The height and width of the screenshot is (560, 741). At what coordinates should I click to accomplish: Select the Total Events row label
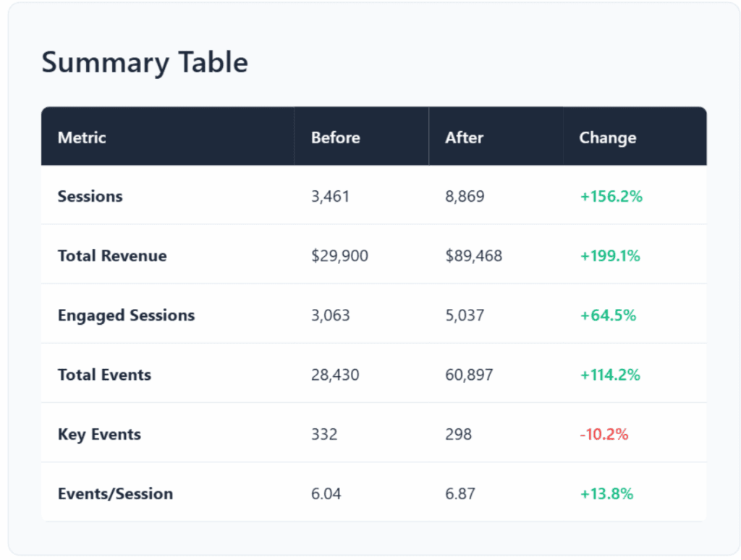click(x=104, y=375)
